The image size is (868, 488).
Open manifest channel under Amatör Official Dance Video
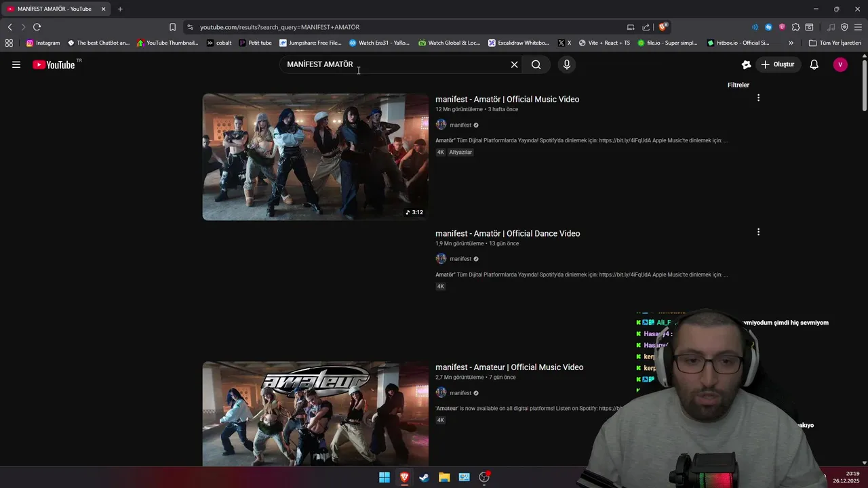pos(460,259)
